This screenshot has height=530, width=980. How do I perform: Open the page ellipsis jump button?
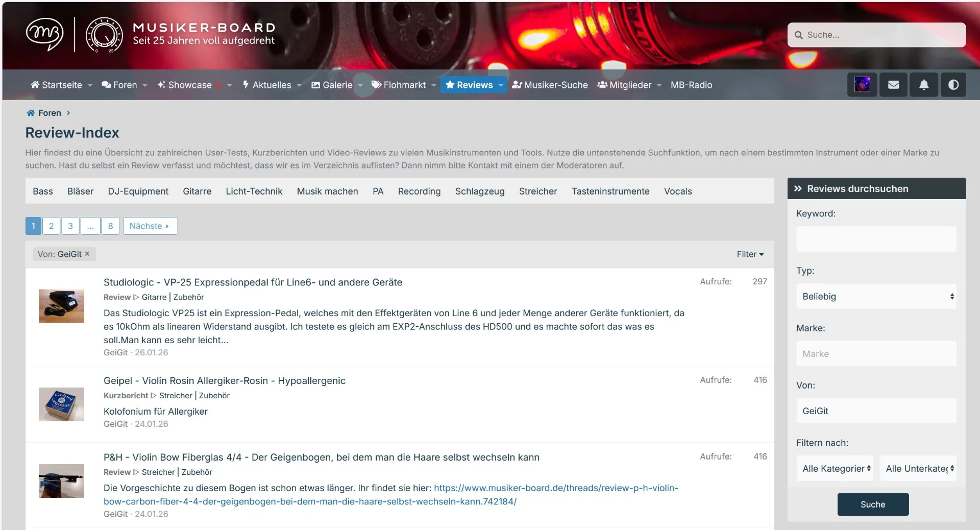(x=90, y=226)
